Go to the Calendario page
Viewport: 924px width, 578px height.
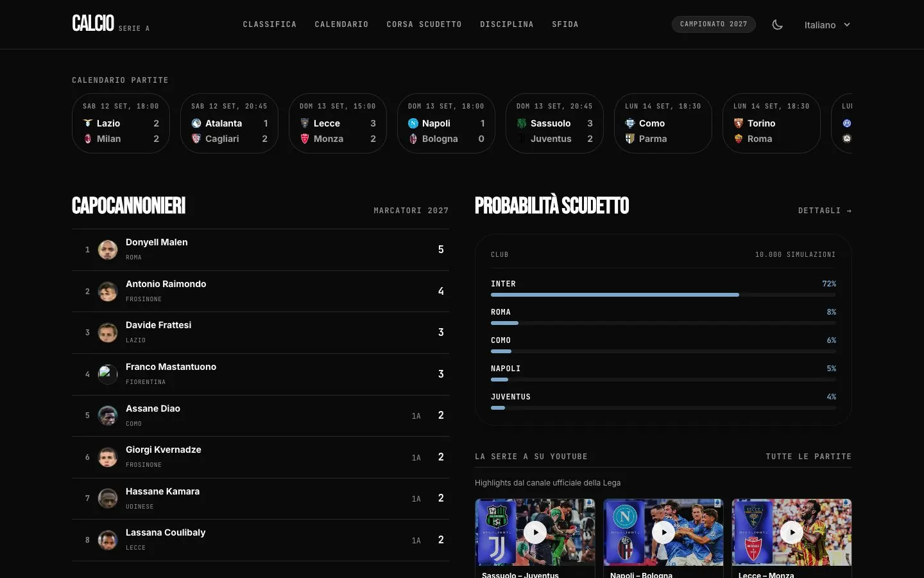pos(341,24)
